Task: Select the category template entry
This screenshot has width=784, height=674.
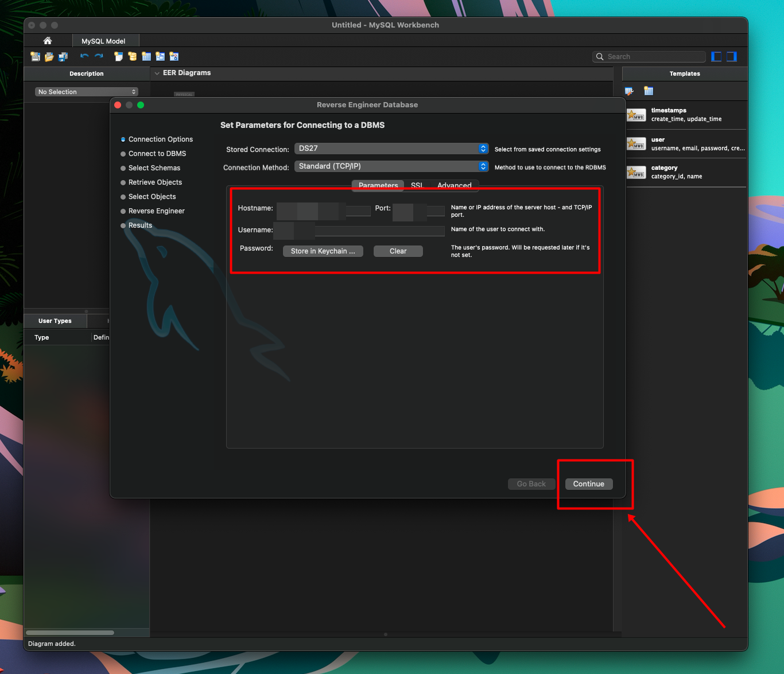Action: 686,172
